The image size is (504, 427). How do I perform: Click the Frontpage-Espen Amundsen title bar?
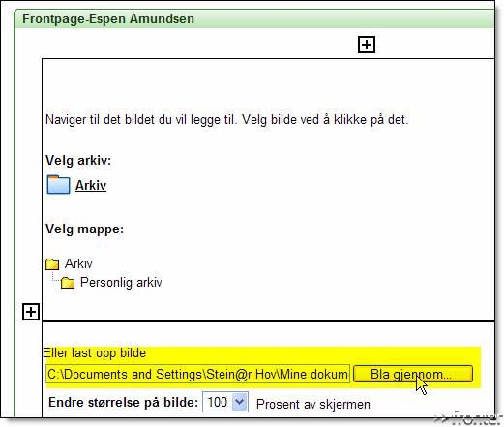pyautogui.click(x=254, y=19)
